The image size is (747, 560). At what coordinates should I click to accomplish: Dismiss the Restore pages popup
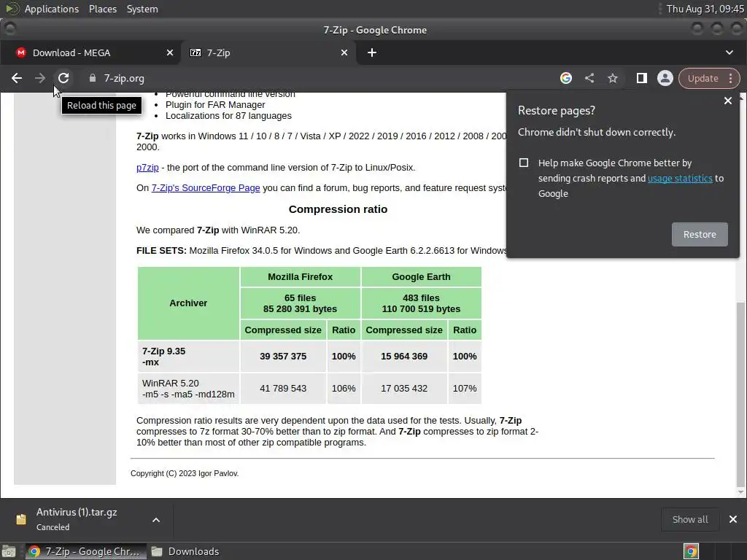pos(728,101)
